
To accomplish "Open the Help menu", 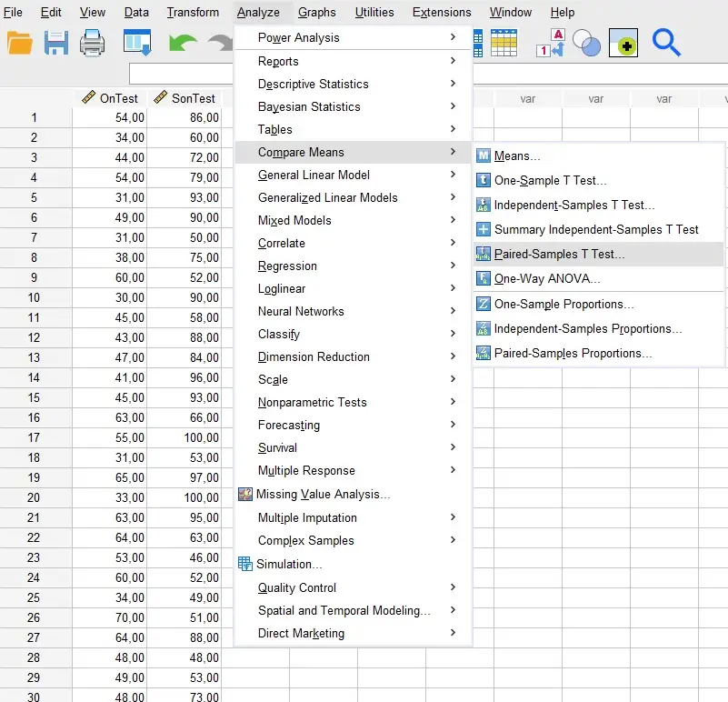I will click(x=563, y=12).
